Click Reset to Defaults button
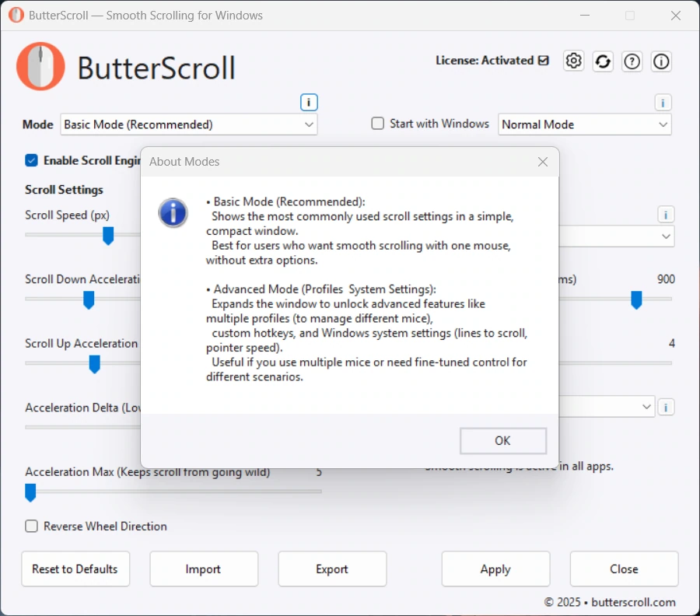 (x=75, y=569)
